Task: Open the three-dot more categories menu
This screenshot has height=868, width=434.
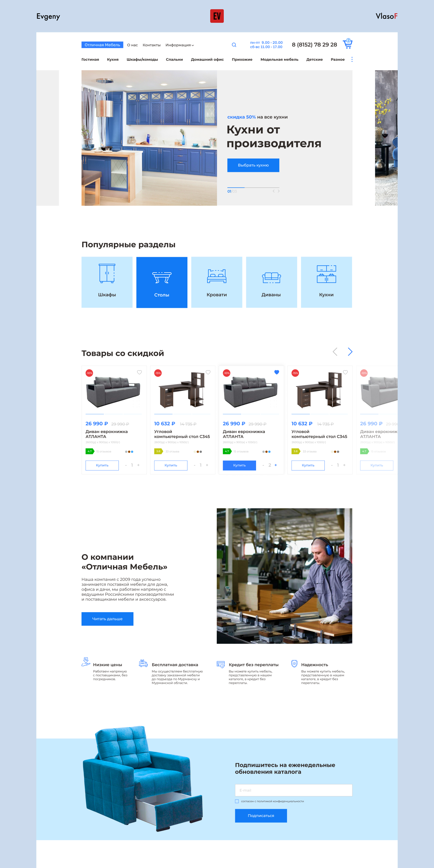Action: click(x=352, y=59)
